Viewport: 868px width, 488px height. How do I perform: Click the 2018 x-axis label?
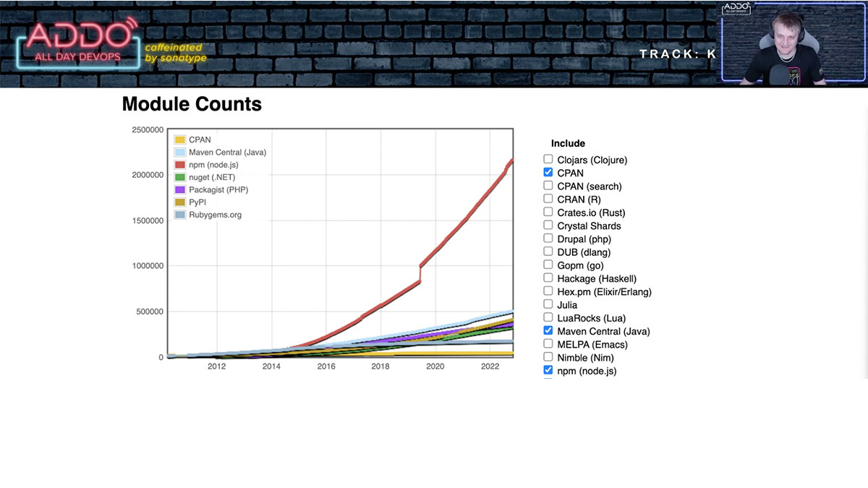[x=380, y=367]
